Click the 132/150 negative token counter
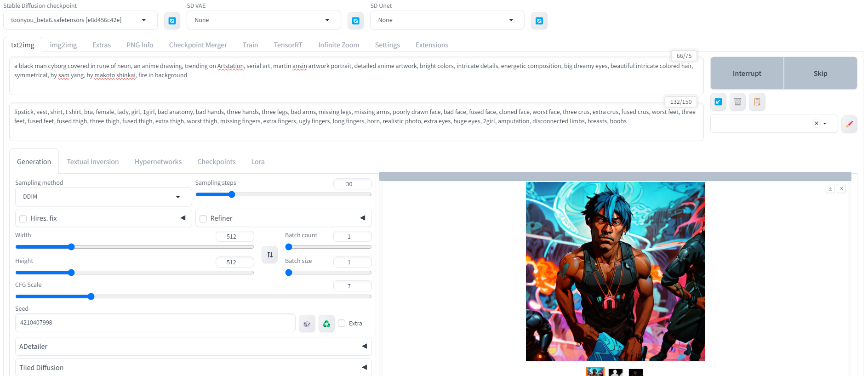868x376 pixels. point(681,102)
